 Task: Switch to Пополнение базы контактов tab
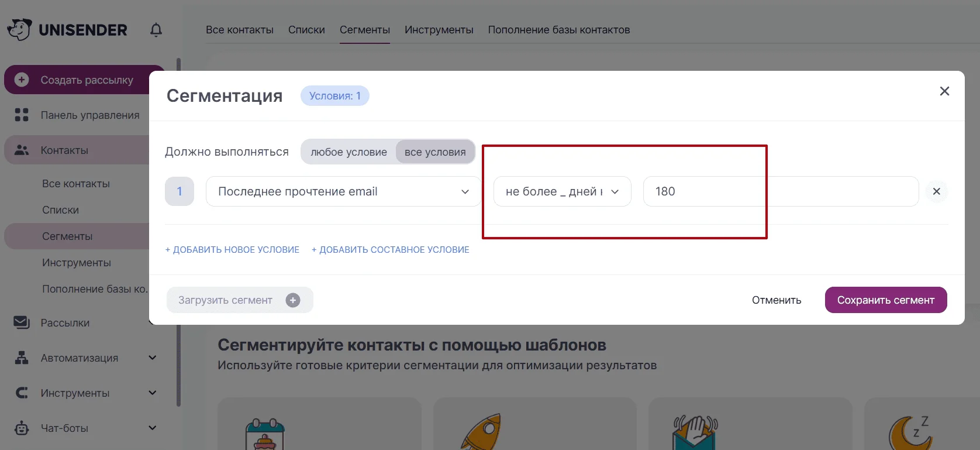point(559,30)
